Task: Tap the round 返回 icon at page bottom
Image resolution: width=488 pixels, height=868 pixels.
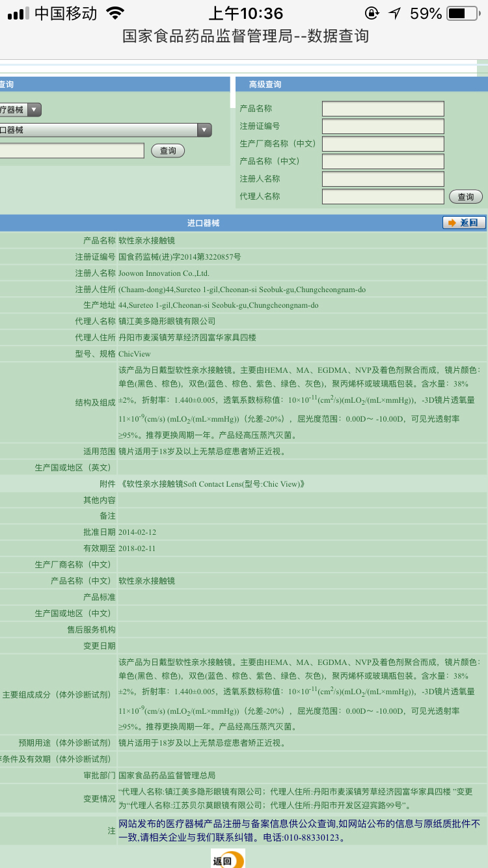Action: (x=228, y=859)
